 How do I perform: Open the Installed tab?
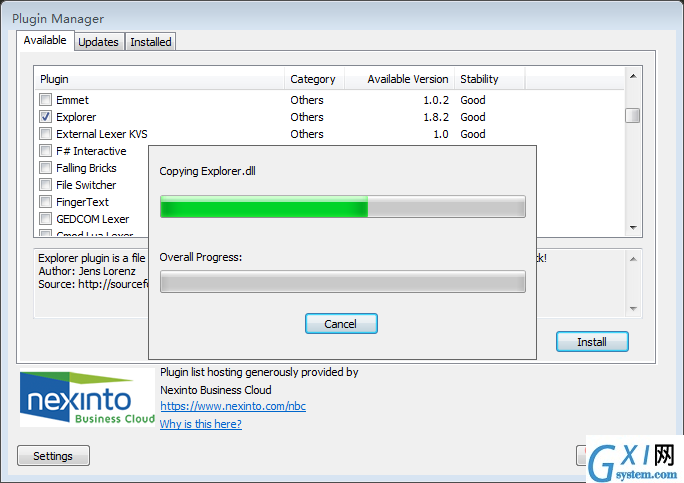pyautogui.click(x=151, y=42)
